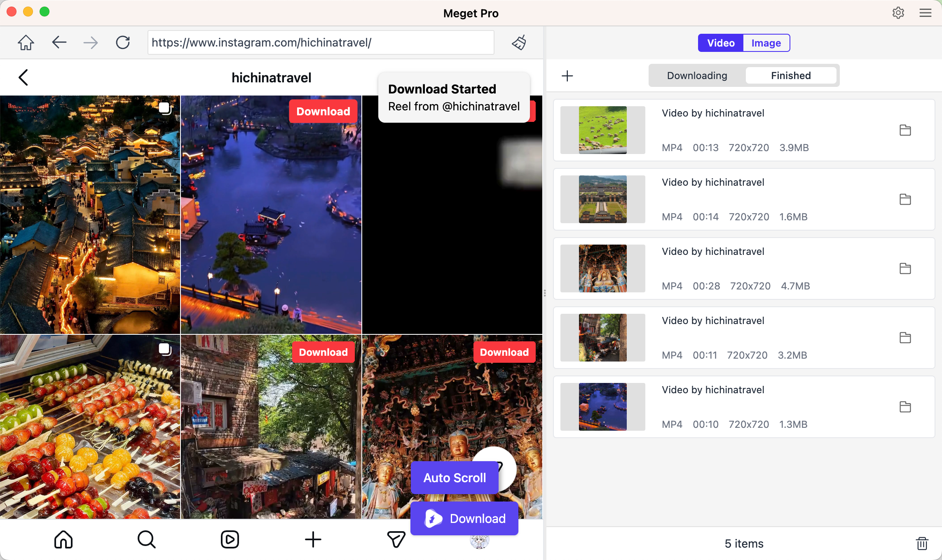The image size is (942, 560).
Task: Show the Finished list
Action: pyautogui.click(x=791, y=75)
